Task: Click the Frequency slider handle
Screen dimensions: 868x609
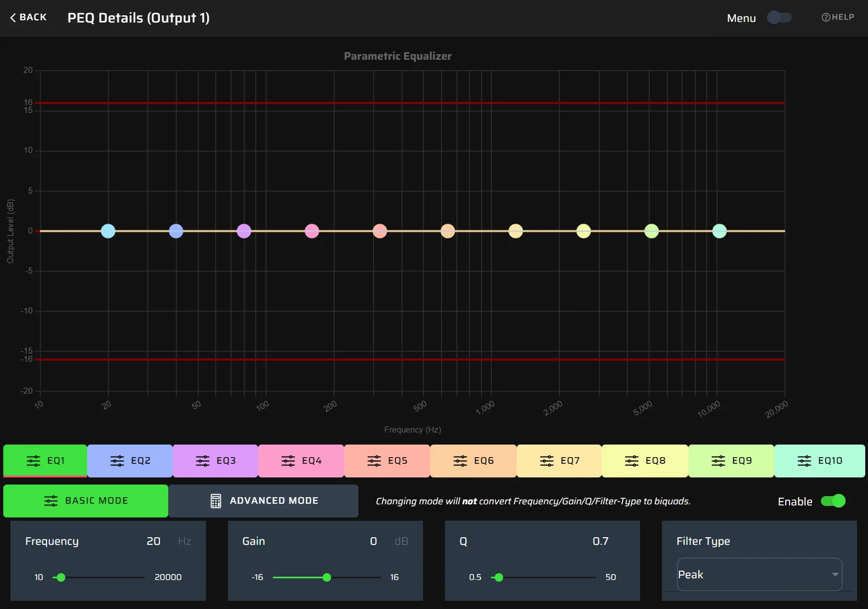Action: pos(61,577)
